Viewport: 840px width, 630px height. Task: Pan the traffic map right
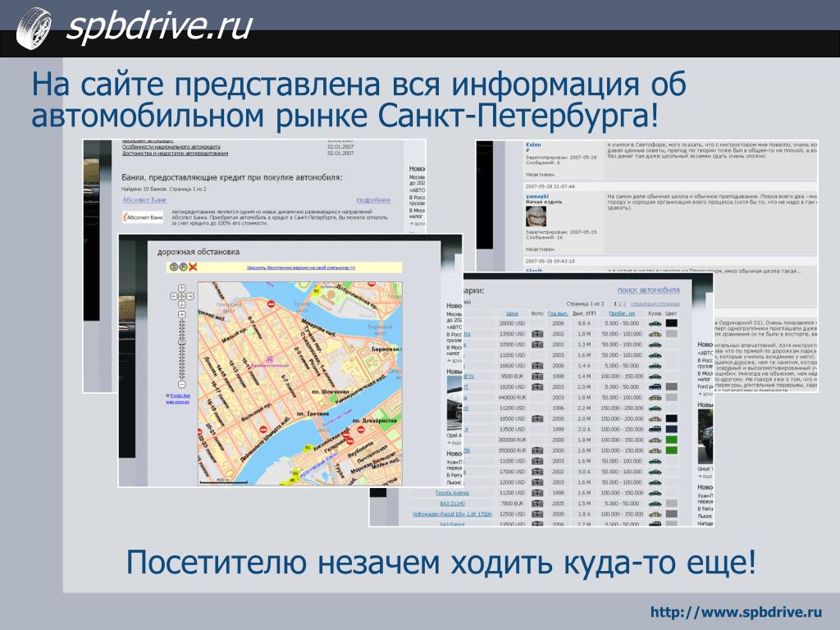pos(190,296)
